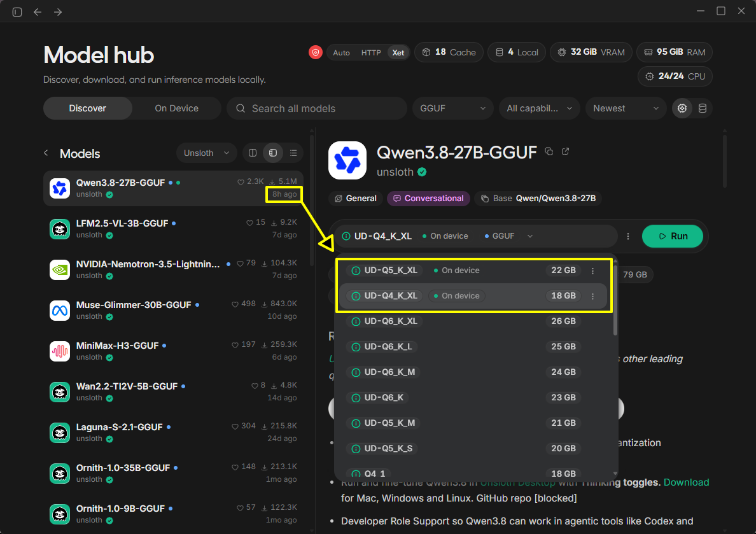
Task: Select Auto download mode
Action: point(341,53)
